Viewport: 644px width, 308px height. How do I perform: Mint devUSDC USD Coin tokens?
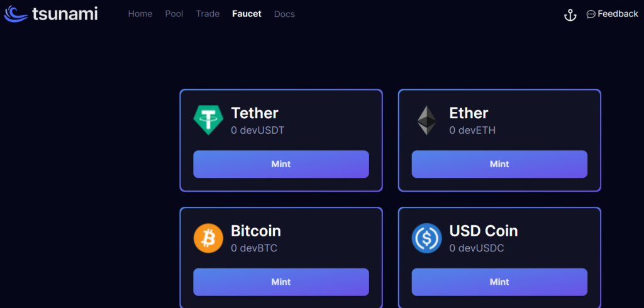[x=499, y=282]
